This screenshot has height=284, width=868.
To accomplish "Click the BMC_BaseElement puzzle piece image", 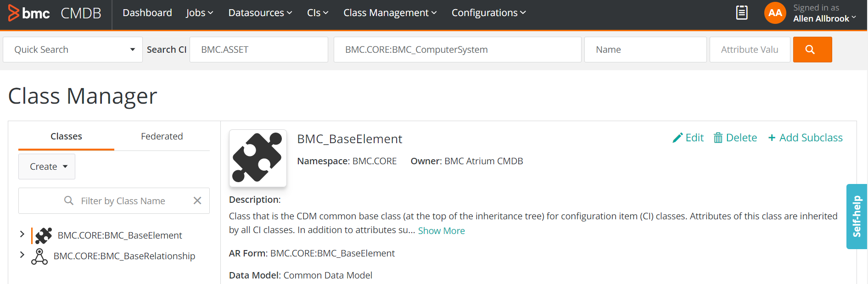I will [258, 158].
